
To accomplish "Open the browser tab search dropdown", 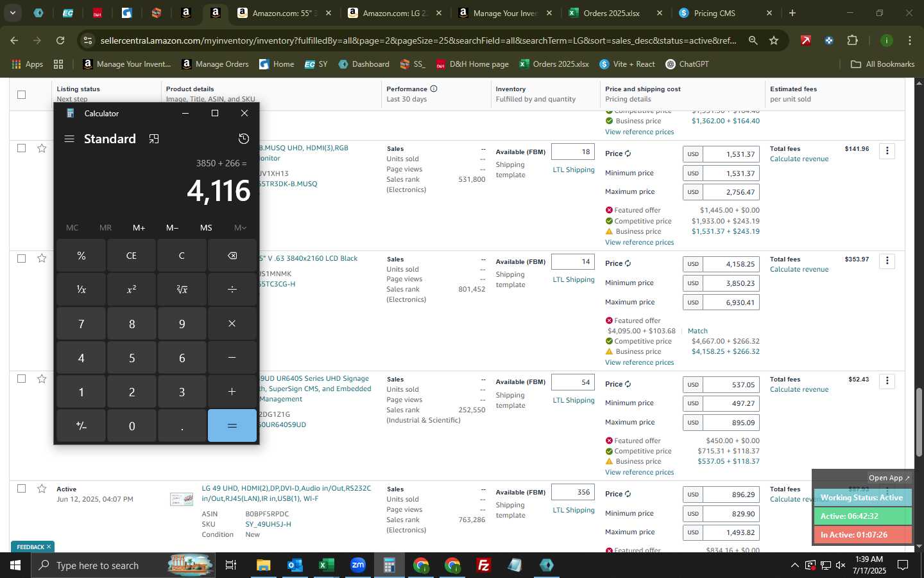I will (12, 13).
